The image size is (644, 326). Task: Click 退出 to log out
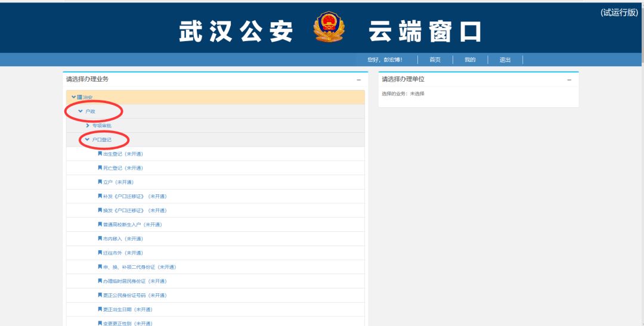click(505, 60)
